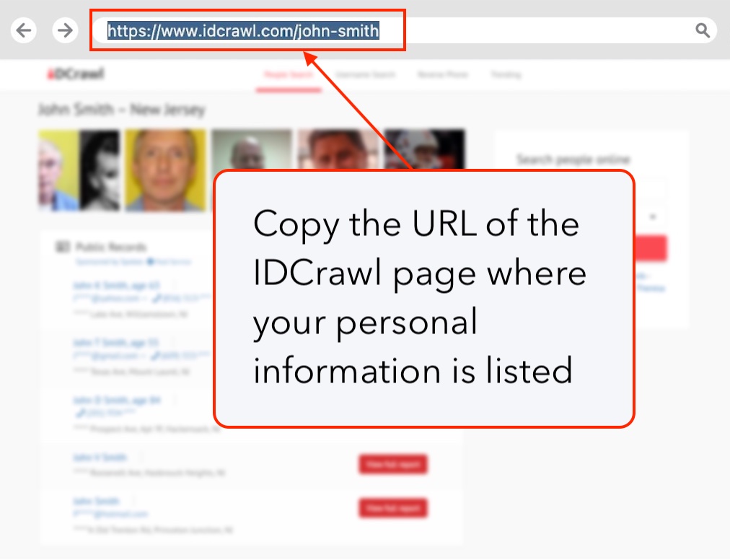
Task: Switch to the Username Search tab
Action: pos(365,74)
